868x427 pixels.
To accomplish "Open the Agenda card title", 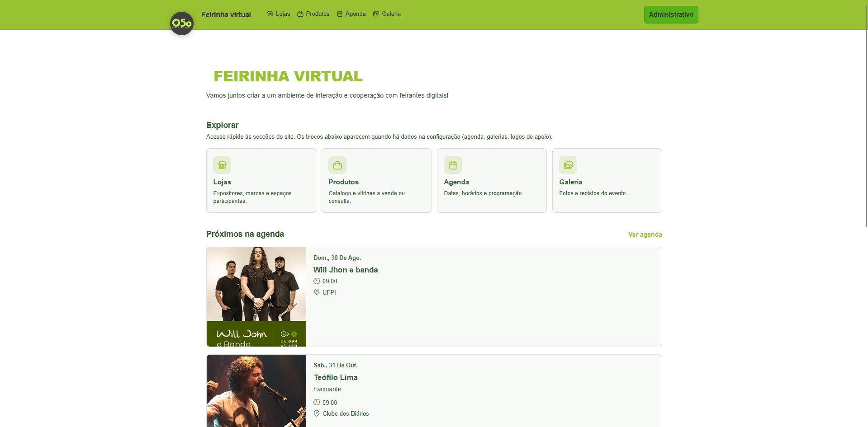I will pyautogui.click(x=456, y=182).
